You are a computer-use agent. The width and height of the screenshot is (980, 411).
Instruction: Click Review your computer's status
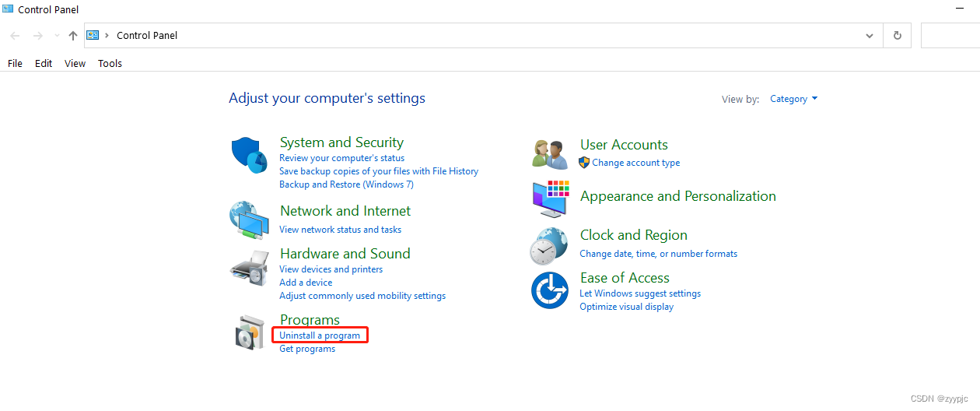(342, 158)
